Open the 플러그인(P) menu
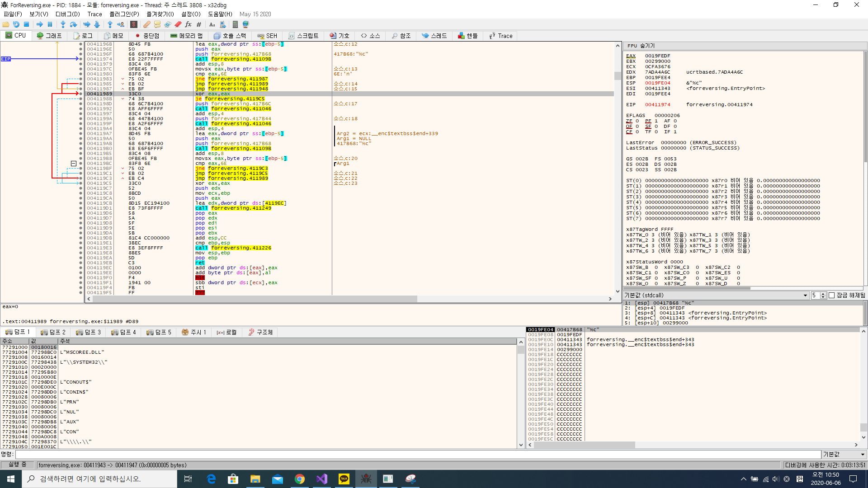The height and width of the screenshot is (488, 868). [x=124, y=14]
